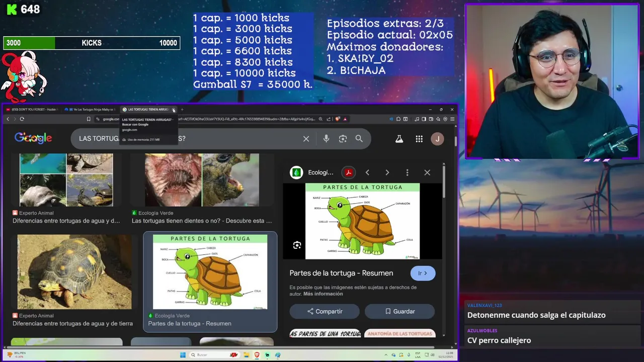644x362 pixels.
Task: Click the red Pinterest-style save icon in preview header
Action: tap(348, 172)
